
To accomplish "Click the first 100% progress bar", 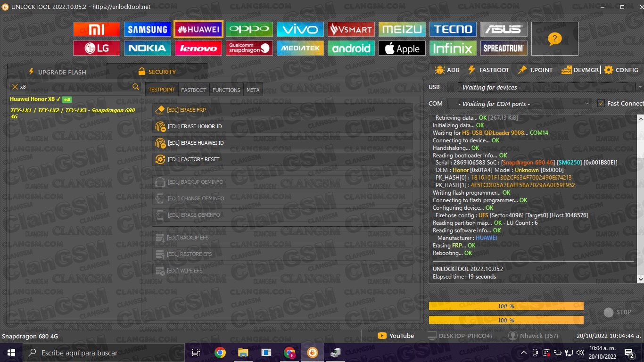I will (x=506, y=306).
